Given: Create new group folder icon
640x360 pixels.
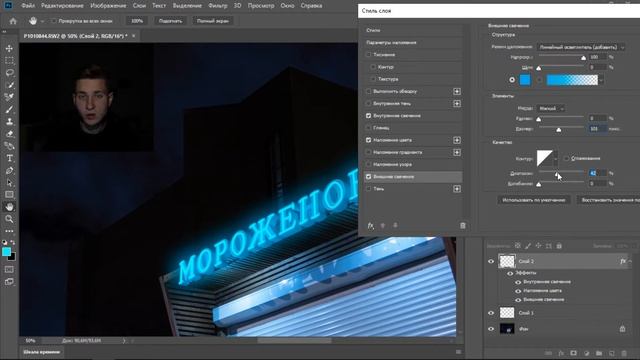Looking at the screenshot, I should (599, 353).
